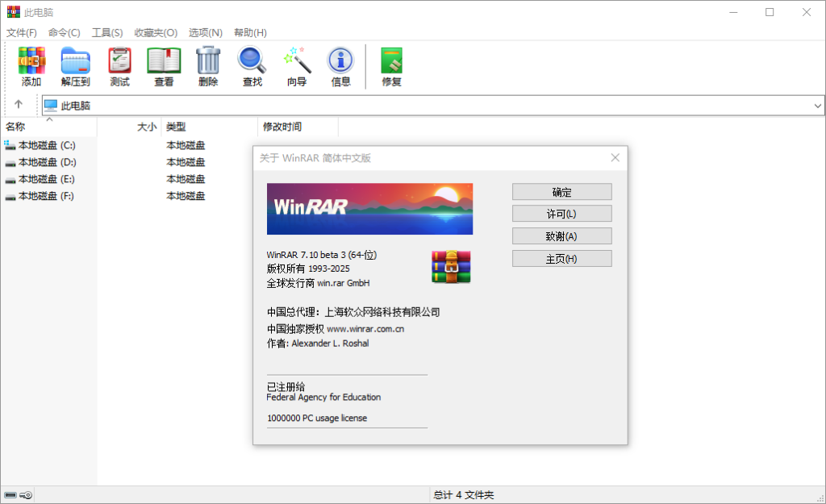Click the 主页(H) button

562,259
